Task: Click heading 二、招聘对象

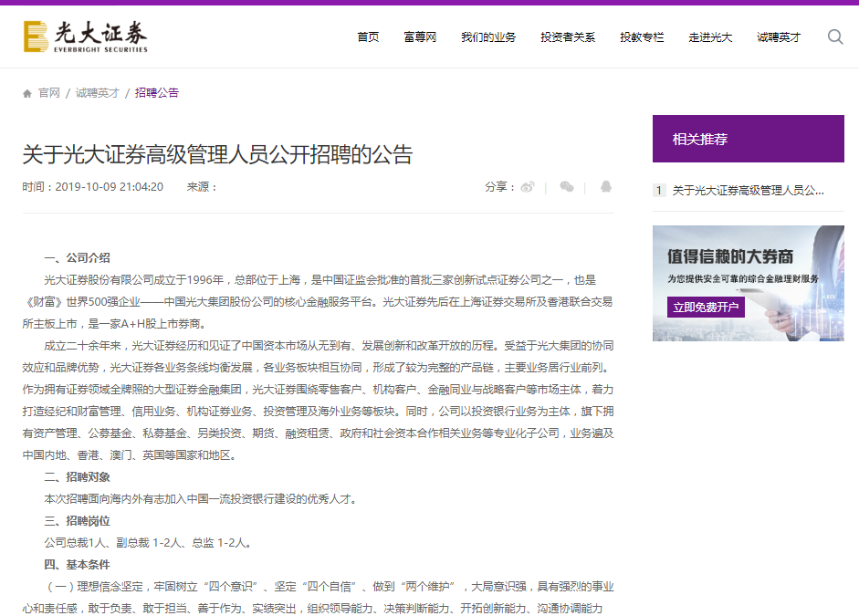Action: coord(78,477)
